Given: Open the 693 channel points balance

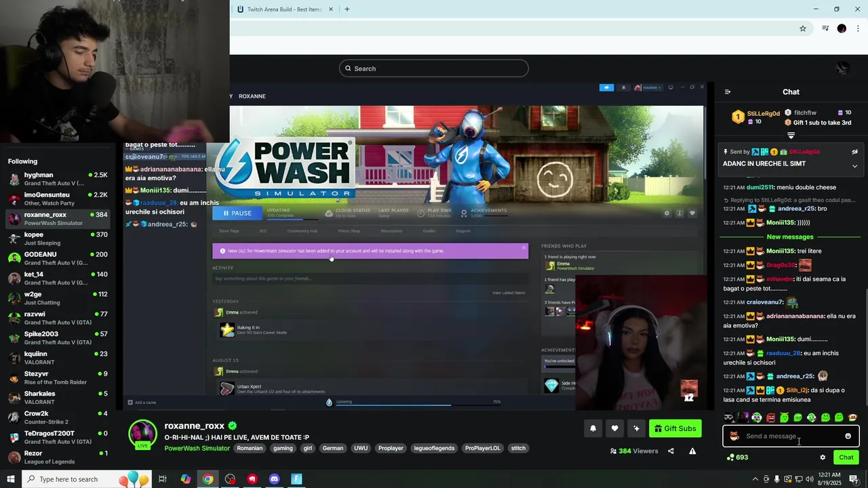Looking at the screenshot, I should coord(737,457).
